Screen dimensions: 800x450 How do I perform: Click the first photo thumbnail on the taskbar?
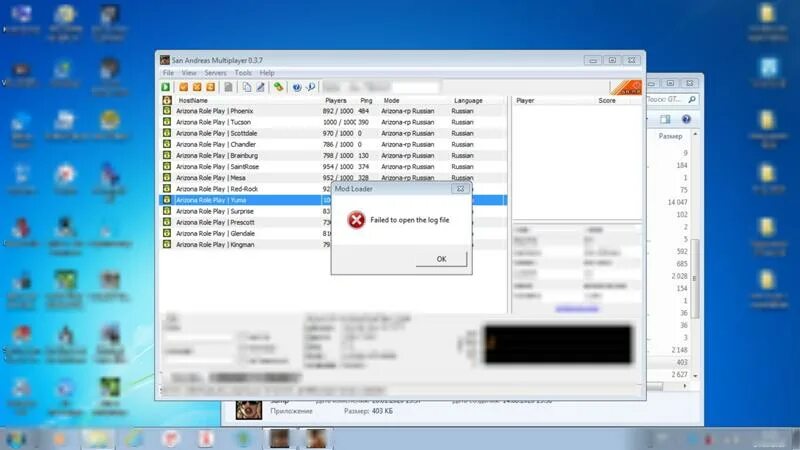(279, 439)
